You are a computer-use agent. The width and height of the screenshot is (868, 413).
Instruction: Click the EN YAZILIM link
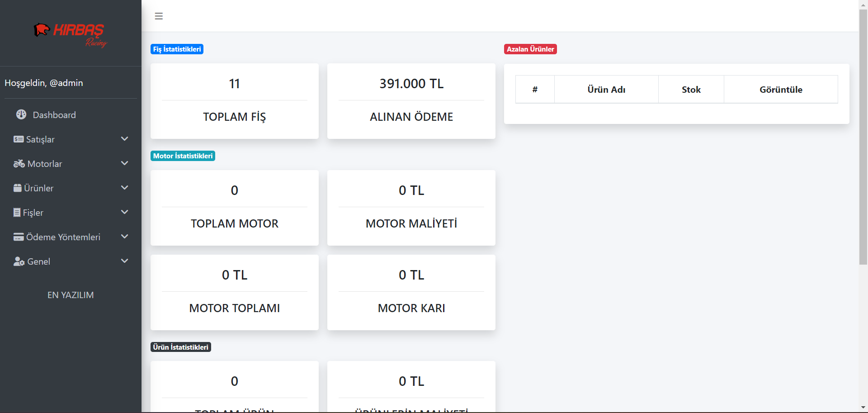tap(71, 295)
